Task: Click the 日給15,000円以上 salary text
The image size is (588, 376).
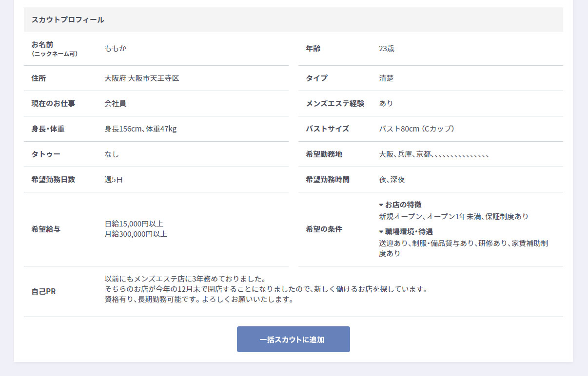Action: [134, 224]
